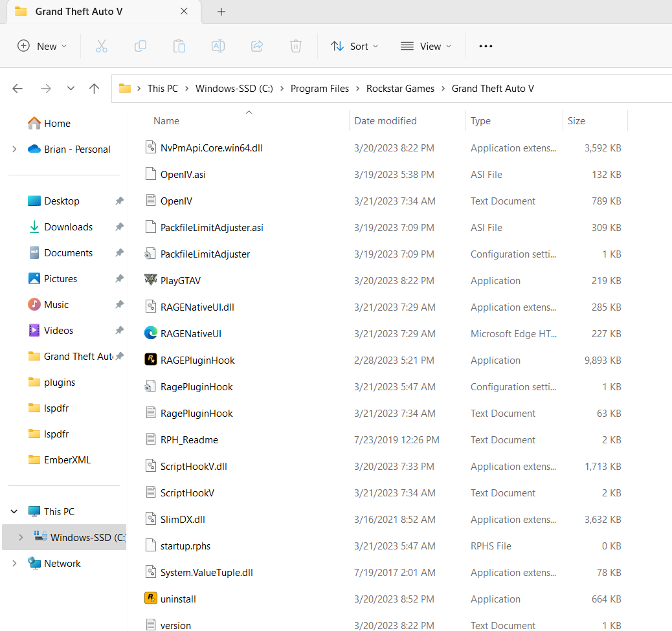Screen dimensions: 672x631
Task: Expand the Network tree node
Action: click(x=14, y=564)
